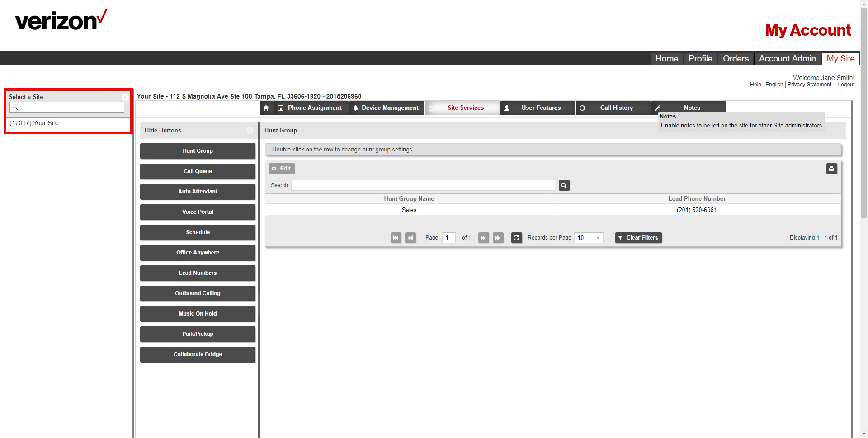Screen dimensions: 868x438
Task: Sort by Lead Phone Number column
Action: click(697, 199)
